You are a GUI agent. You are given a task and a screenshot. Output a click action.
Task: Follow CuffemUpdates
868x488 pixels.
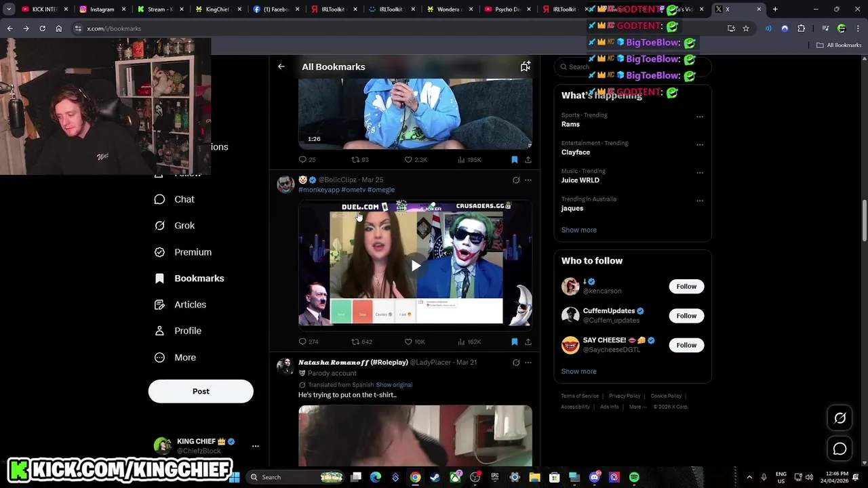coord(686,316)
